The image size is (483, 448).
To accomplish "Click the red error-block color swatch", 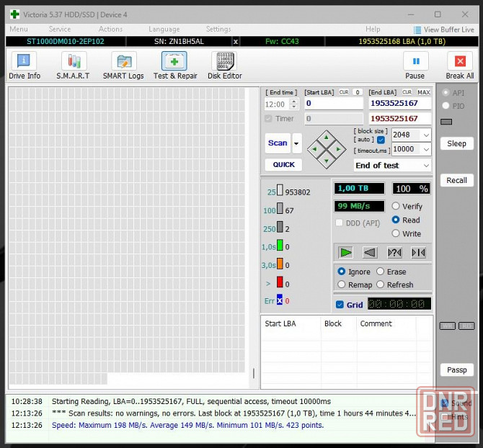I will [x=280, y=282].
